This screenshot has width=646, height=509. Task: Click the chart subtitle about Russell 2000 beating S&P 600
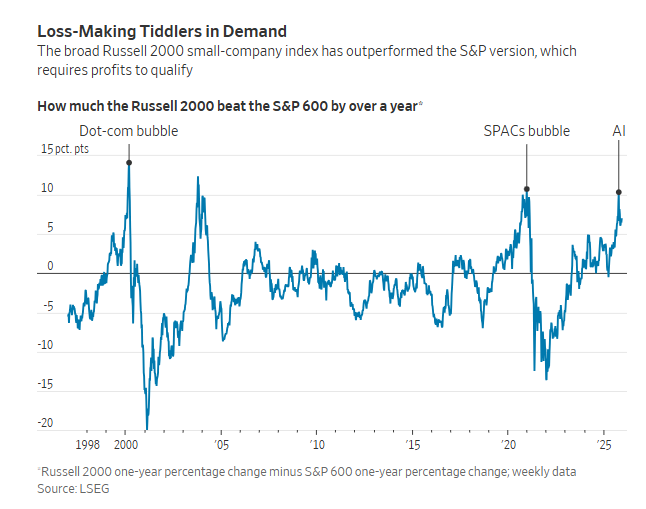230,105
